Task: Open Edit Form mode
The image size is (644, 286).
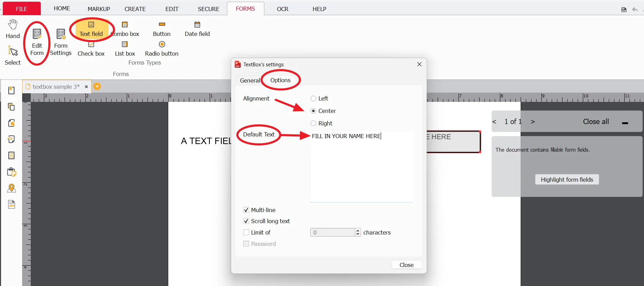Action: 37,43
